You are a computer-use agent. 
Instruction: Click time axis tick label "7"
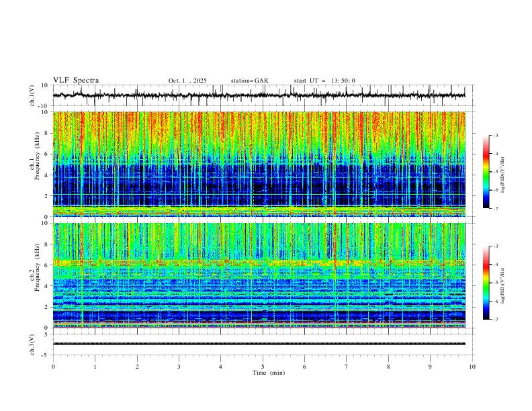(347, 367)
